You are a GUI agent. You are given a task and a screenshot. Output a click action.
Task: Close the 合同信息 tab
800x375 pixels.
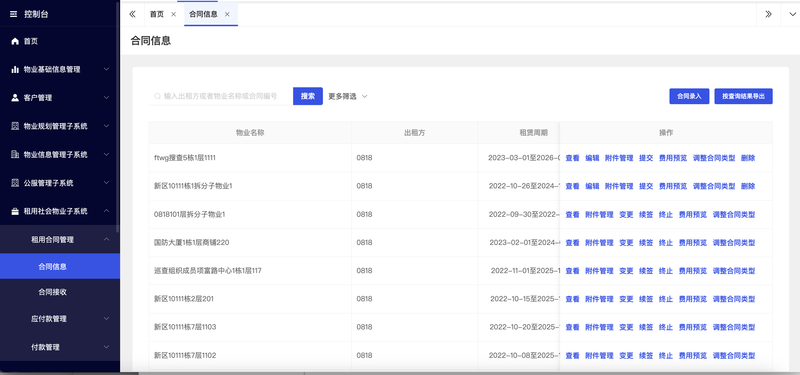pyautogui.click(x=227, y=14)
